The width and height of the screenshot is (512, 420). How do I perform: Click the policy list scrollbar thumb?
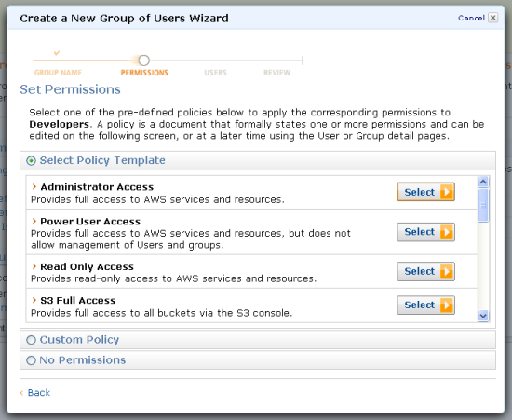[483, 206]
